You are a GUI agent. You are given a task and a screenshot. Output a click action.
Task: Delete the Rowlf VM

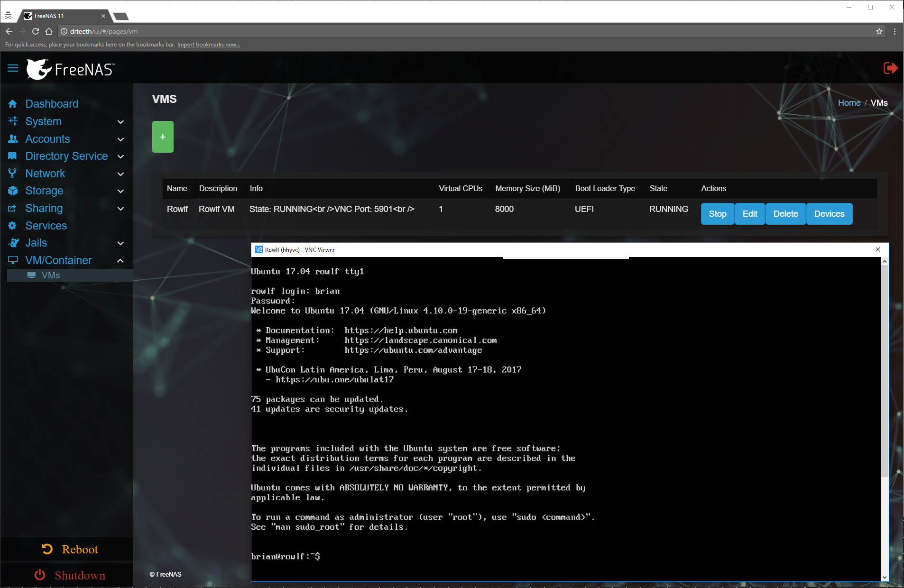pos(785,214)
